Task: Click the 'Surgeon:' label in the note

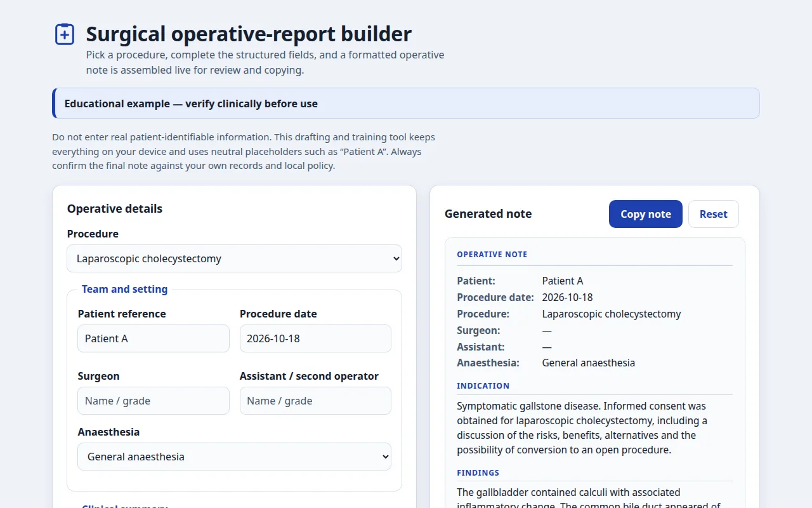Action: (x=478, y=330)
